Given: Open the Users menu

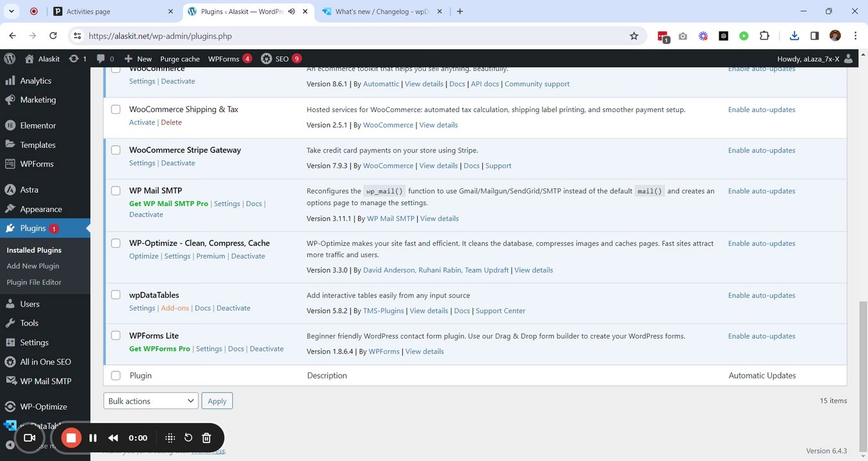Looking at the screenshot, I should pos(29,304).
